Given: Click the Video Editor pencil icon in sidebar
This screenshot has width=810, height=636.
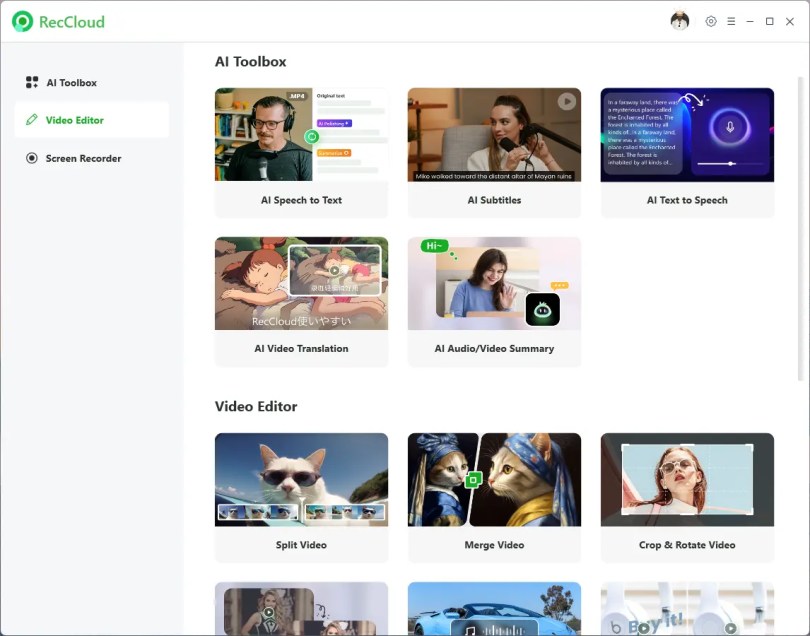Looking at the screenshot, I should [x=32, y=120].
